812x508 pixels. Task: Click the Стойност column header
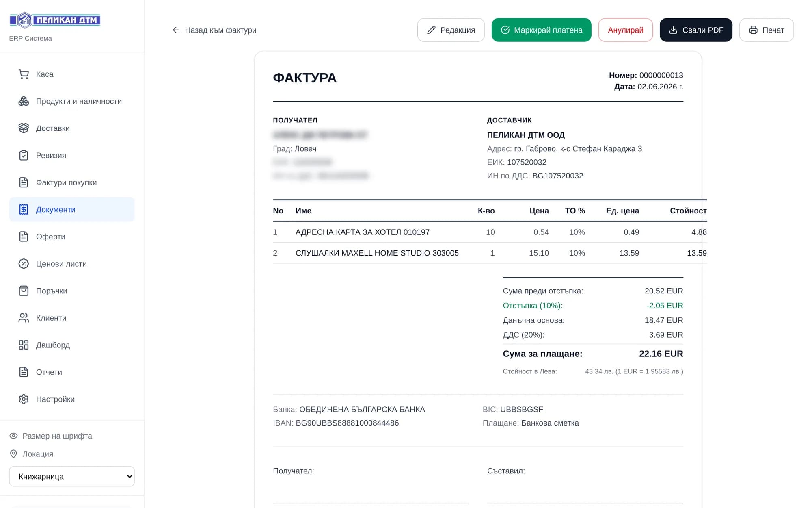(x=688, y=211)
